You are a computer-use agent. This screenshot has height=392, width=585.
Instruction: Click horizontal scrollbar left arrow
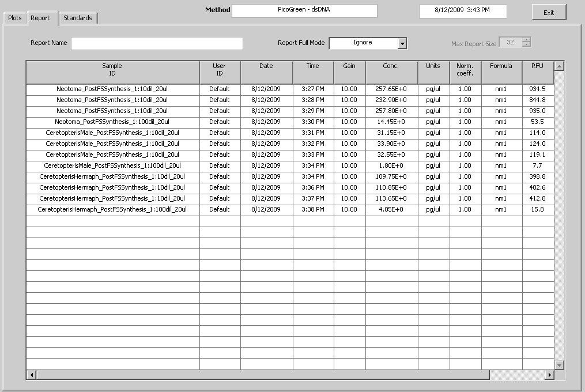point(32,375)
